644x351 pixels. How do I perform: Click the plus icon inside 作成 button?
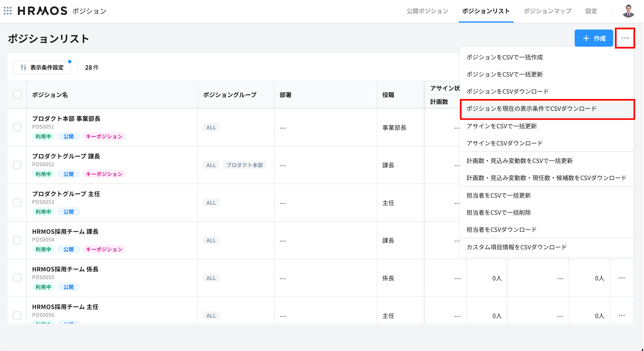click(586, 39)
